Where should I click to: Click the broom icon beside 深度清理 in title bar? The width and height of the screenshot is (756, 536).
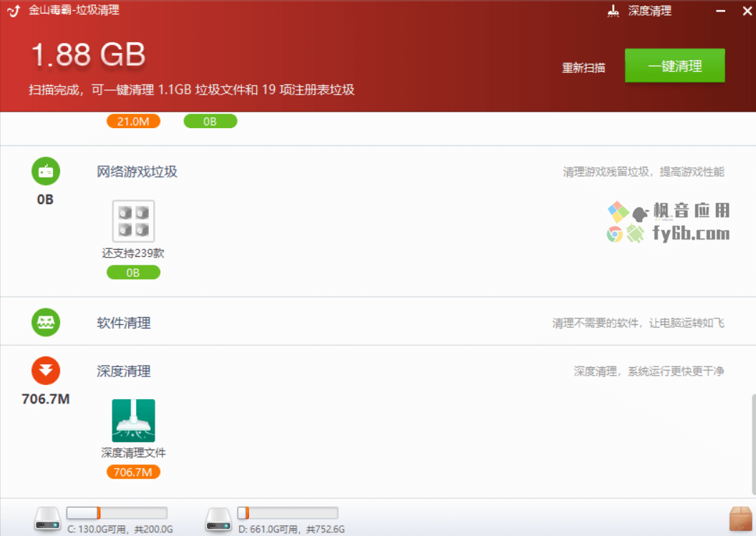coord(613,11)
